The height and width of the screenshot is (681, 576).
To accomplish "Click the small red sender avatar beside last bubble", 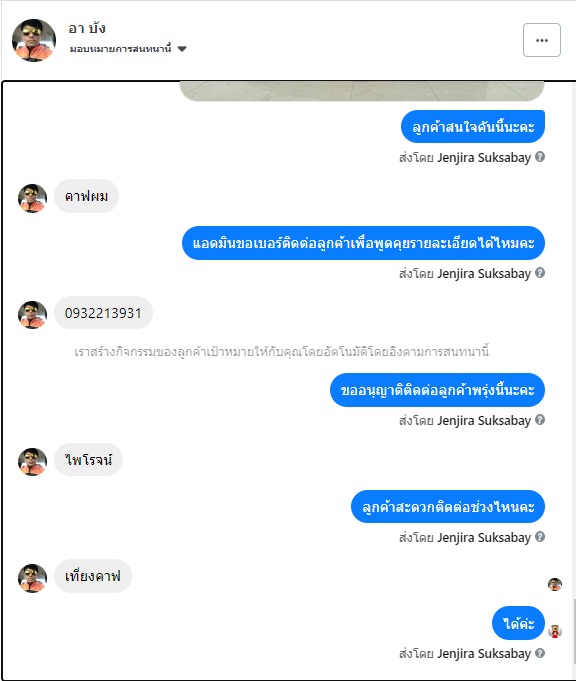I will pos(555,631).
